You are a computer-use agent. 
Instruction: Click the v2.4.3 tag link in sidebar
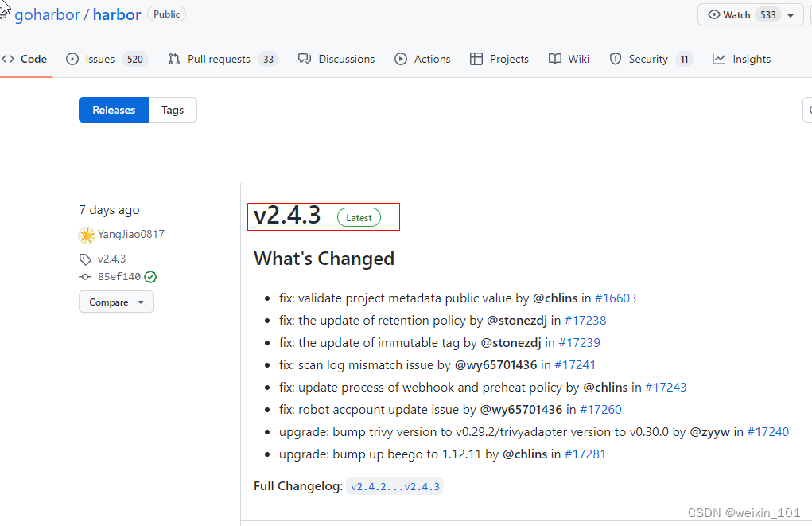[112, 259]
